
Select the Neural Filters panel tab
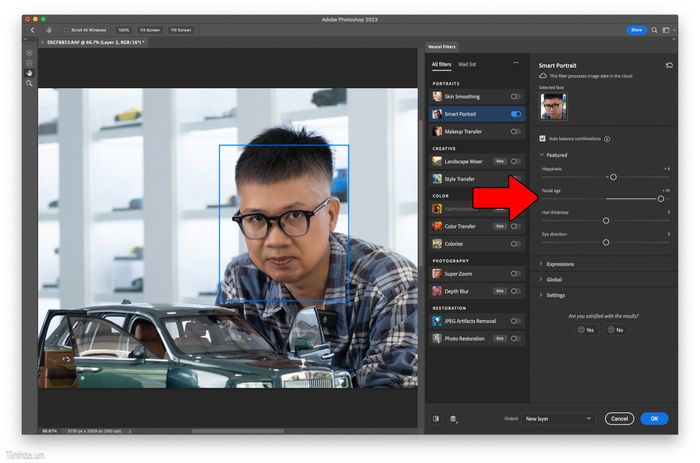click(442, 46)
